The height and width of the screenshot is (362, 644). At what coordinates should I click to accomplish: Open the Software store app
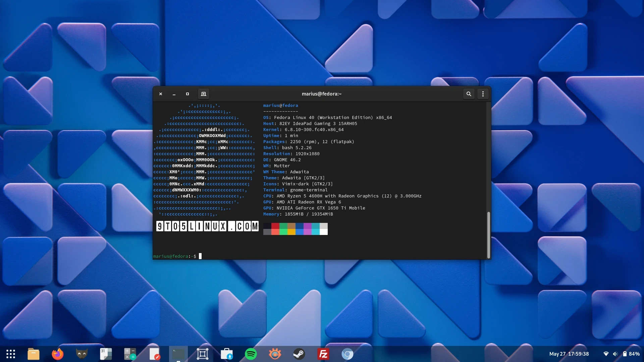click(x=226, y=354)
